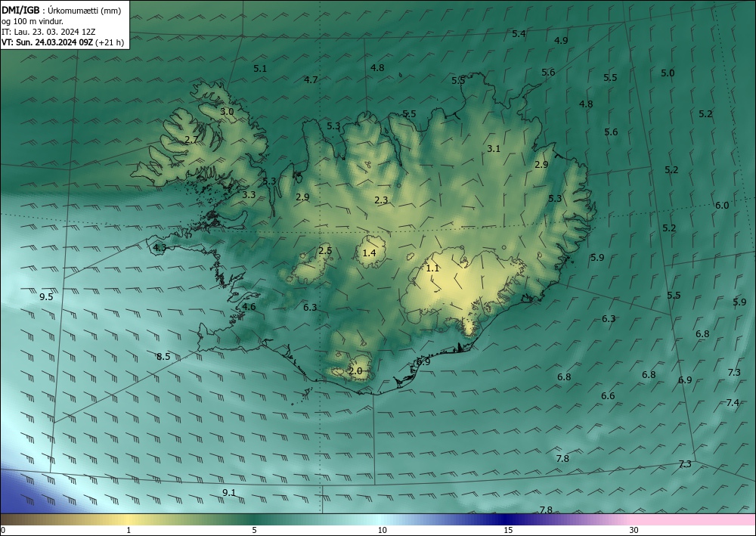Click the 5.0 value in the northeast sea
This screenshot has width=756, height=536.
point(668,73)
